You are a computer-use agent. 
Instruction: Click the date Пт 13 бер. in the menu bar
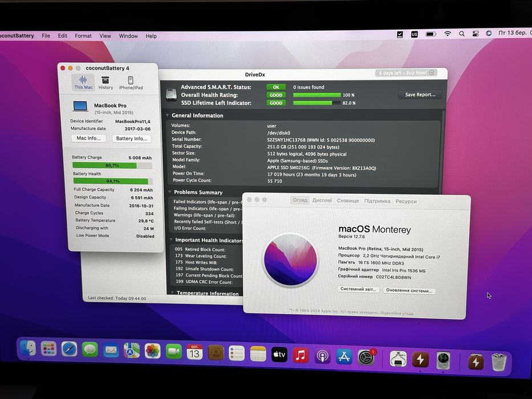click(x=512, y=33)
